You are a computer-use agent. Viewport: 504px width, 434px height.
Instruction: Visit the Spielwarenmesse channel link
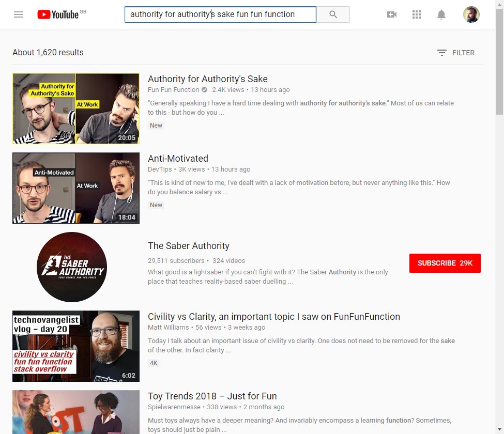[174, 407]
